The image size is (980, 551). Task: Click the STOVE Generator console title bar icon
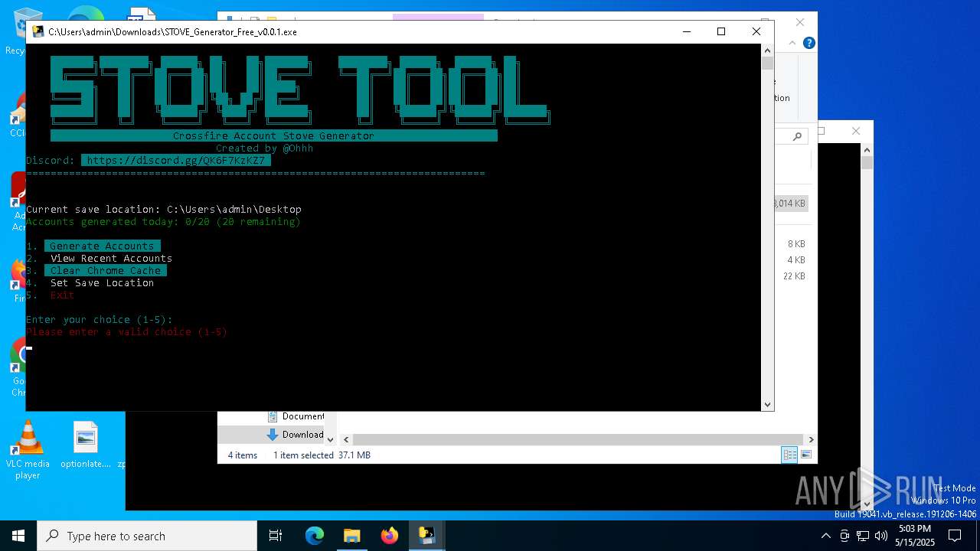(38, 31)
